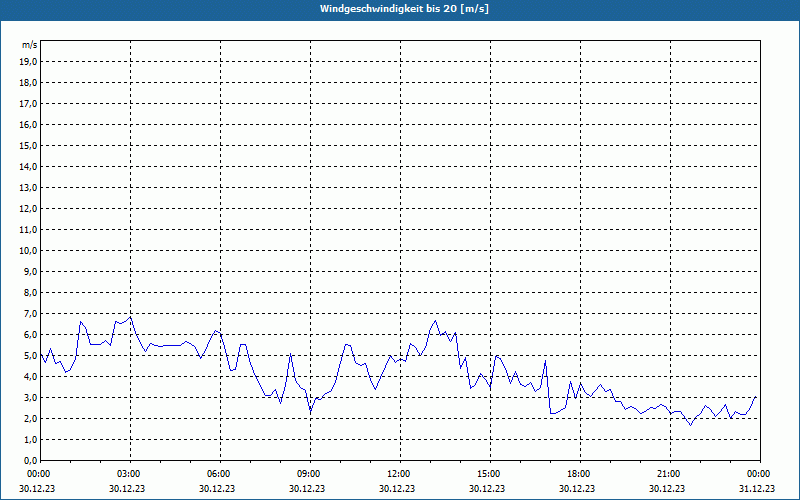The image size is (800, 500).
Task: Click the '06:00' time axis label
Action: tap(220, 474)
